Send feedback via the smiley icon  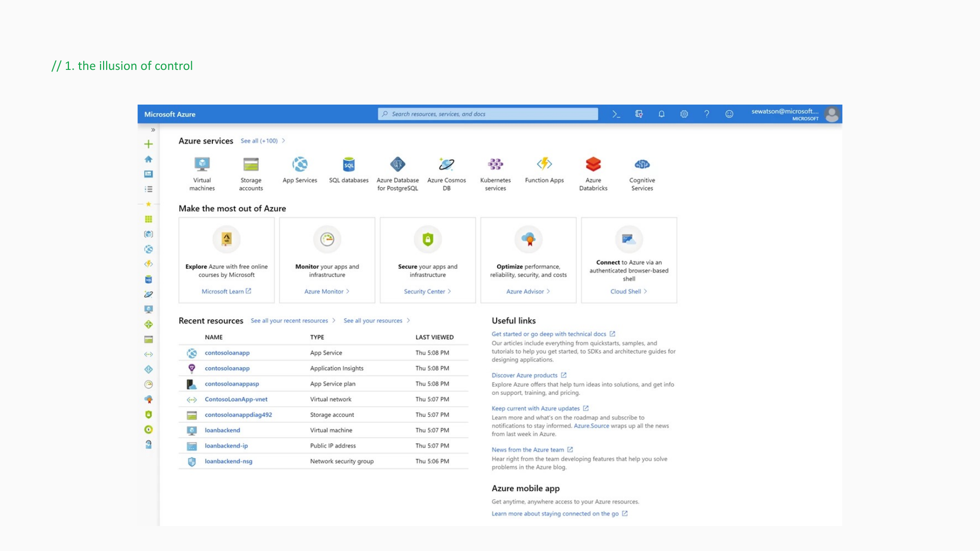pos(729,114)
